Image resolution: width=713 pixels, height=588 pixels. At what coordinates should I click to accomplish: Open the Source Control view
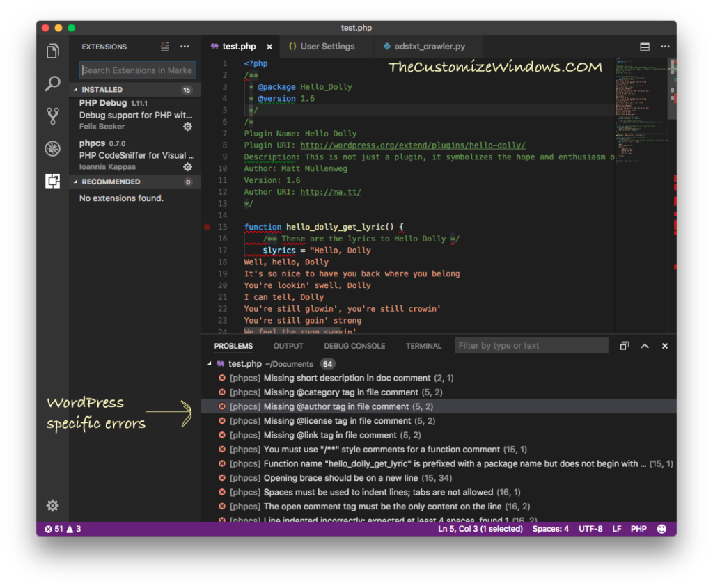(53, 116)
